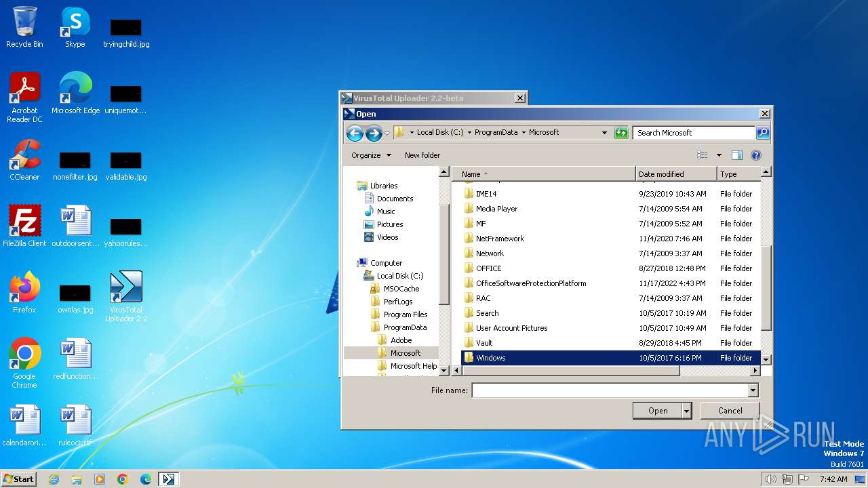Viewport: 868px width, 488px height.
Task: Click the search magnifier icon
Action: click(x=763, y=133)
